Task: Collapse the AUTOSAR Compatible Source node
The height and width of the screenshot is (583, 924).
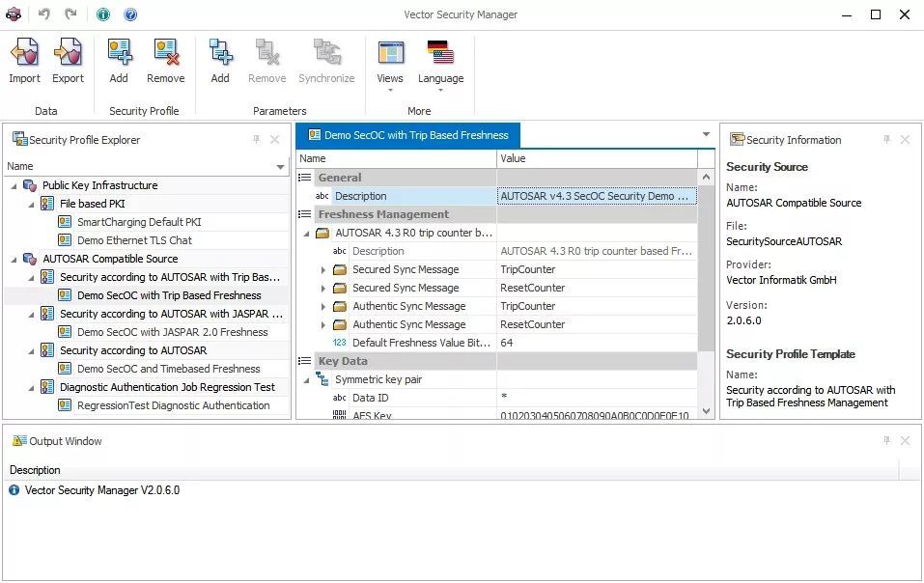Action: coord(14,259)
